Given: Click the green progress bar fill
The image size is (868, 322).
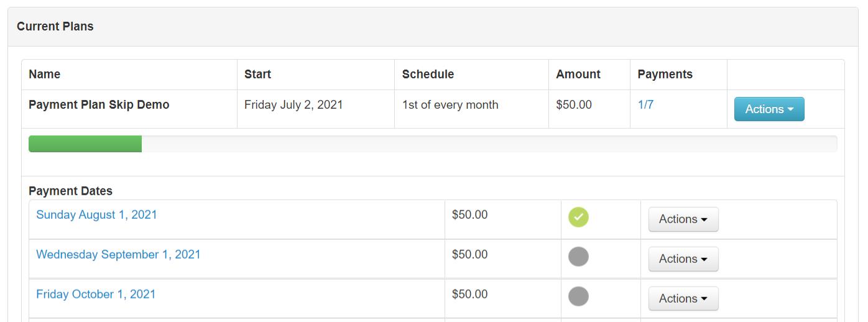Looking at the screenshot, I should (85, 144).
